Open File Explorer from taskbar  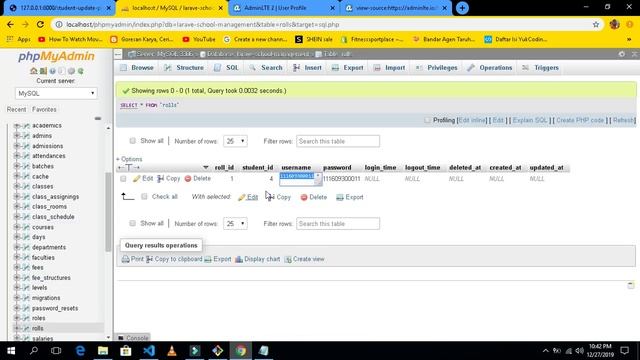click(x=103, y=351)
